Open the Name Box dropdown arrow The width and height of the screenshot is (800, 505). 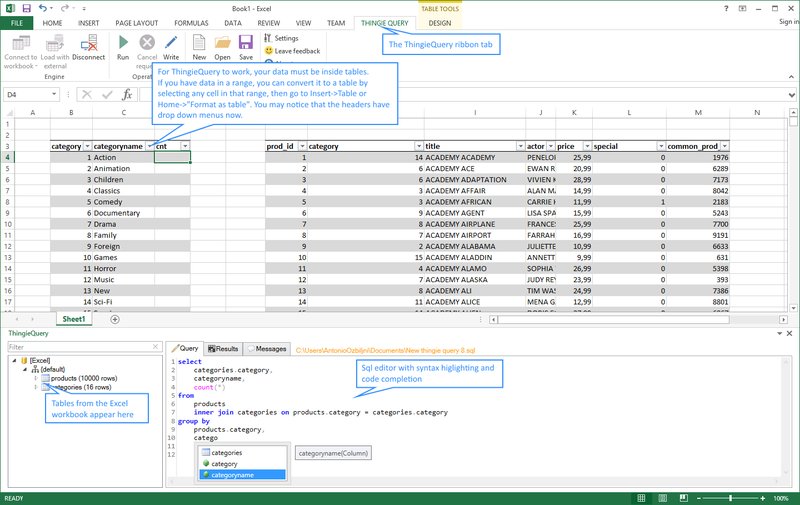(54, 94)
